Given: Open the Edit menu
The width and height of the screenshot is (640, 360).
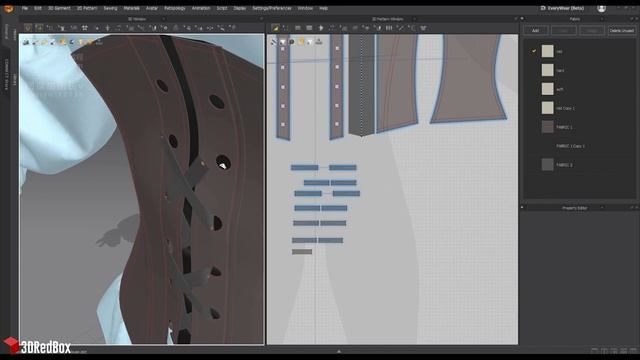Looking at the screenshot, I should [x=38, y=8].
